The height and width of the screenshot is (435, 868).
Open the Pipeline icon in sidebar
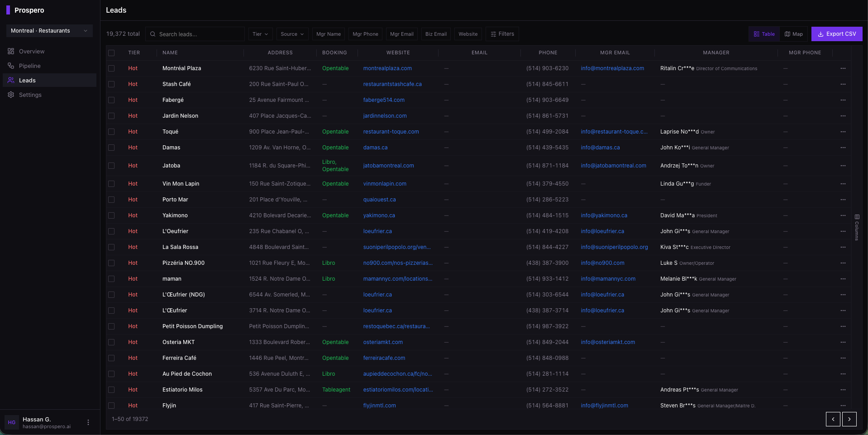(x=11, y=66)
